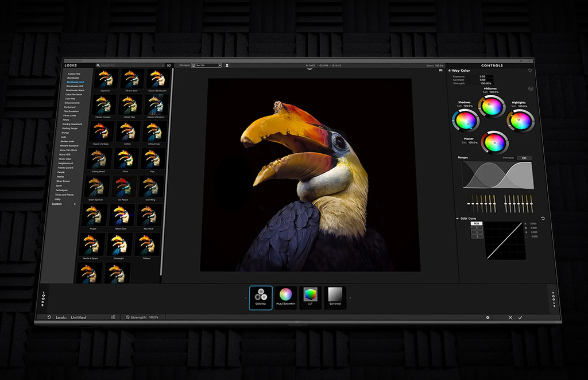Click the settings gear in bottom bar
This screenshot has width=588, height=380.
coord(488,317)
